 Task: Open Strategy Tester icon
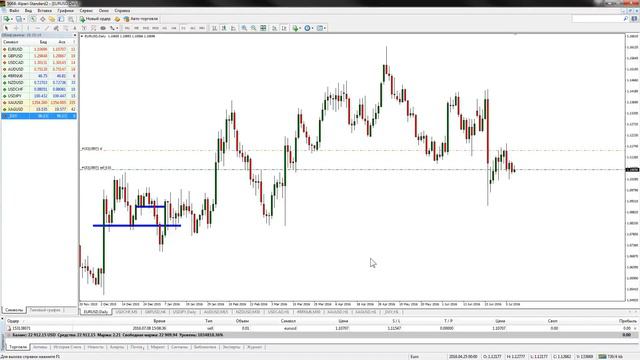71,19
